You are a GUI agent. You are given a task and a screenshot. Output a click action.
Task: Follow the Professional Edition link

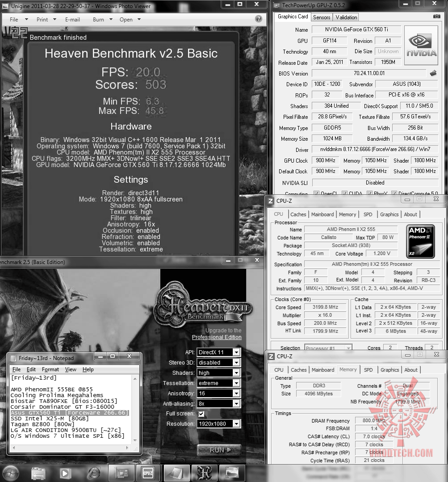(x=217, y=337)
